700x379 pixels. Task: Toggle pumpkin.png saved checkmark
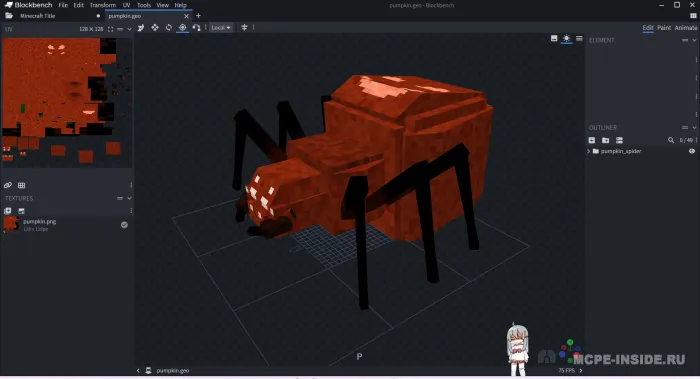point(124,225)
